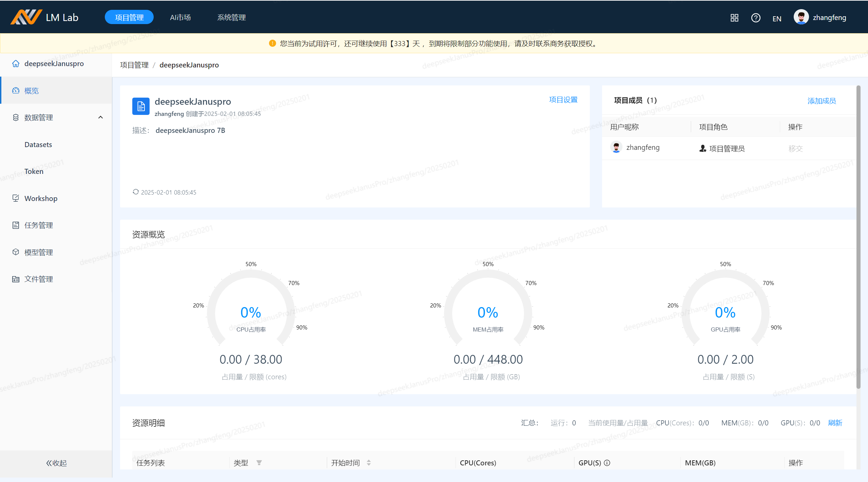Collapse the sidebar with 收起
The height and width of the screenshot is (482, 868).
point(56,463)
